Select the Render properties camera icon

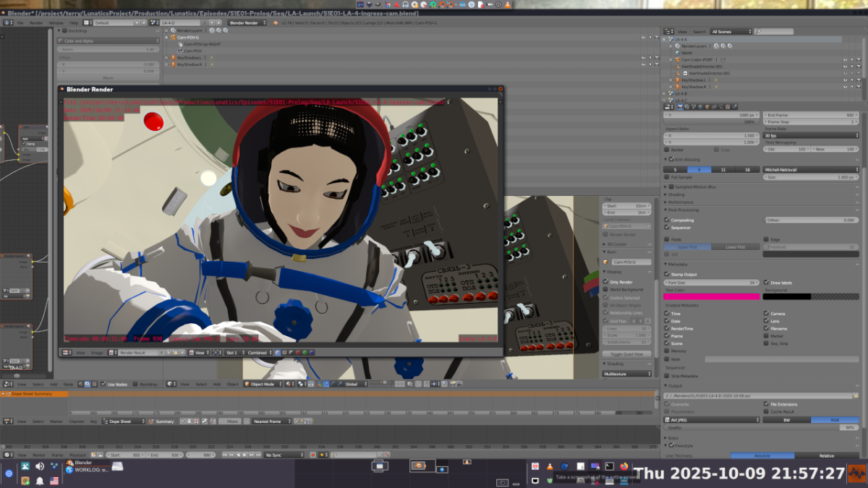coord(680,106)
